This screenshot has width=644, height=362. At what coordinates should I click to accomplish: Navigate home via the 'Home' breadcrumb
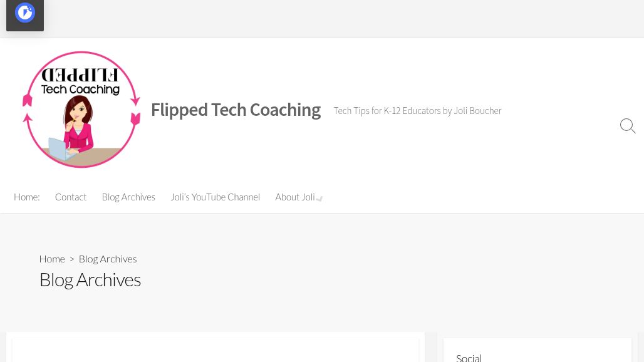(x=52, y=258)
